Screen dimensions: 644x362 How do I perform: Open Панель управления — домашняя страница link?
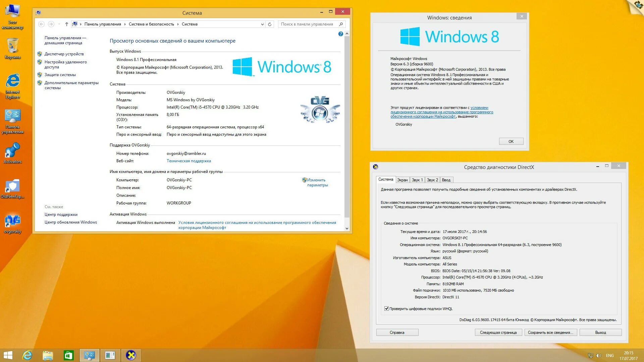click(x=65, y=40)
